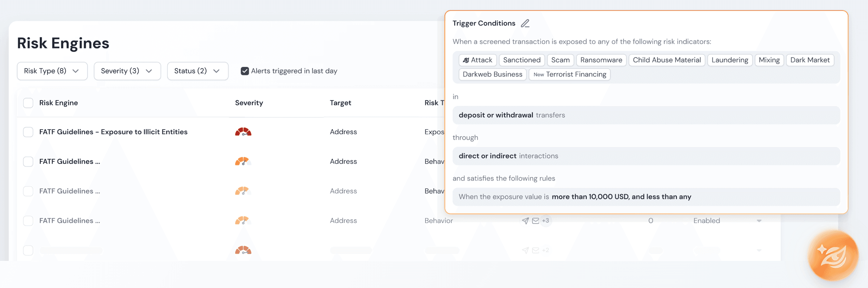
Task: Open FATF Guidelines – Exposure to Illicit Entities
Action: tap(113, 132)
